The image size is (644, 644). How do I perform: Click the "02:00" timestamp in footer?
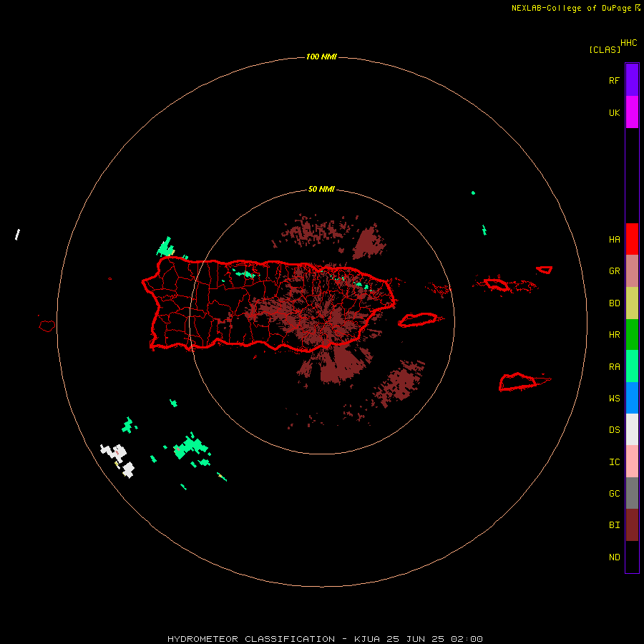coord(467,639)
